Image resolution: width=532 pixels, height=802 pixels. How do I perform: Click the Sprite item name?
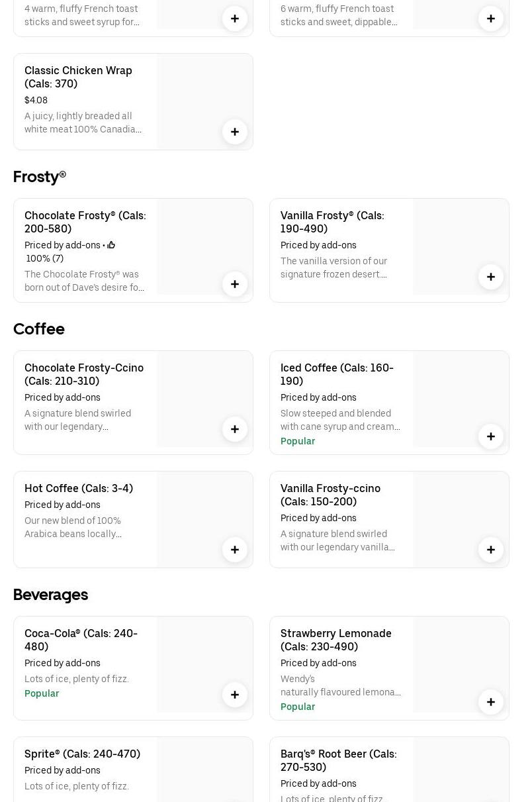click(82, 754)
